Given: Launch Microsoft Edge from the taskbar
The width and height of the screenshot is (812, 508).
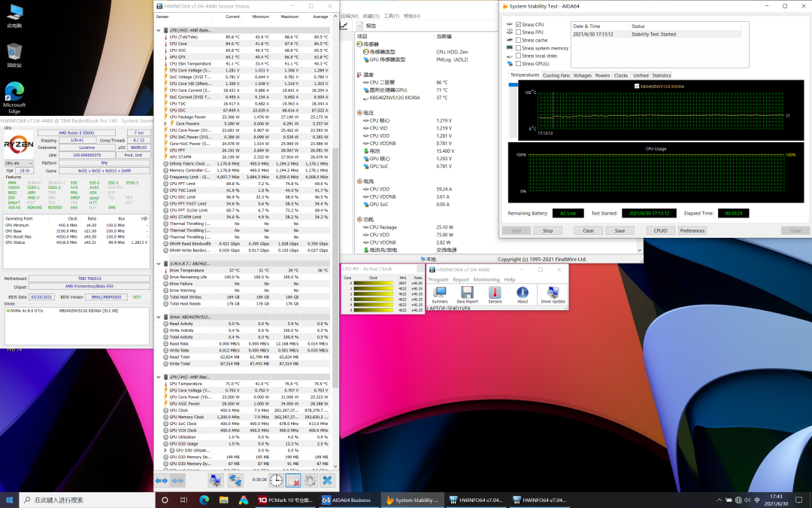Looking at the screenshot, I should pos(204,500).
